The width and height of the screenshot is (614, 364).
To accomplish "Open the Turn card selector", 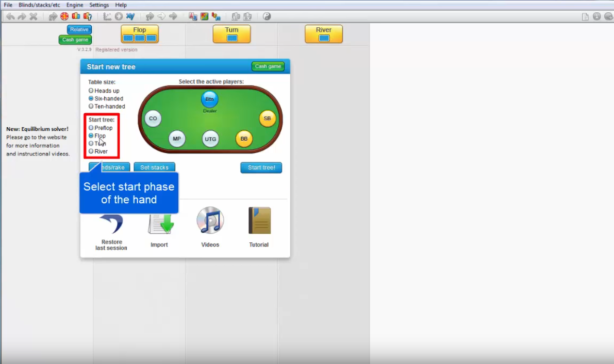I will [231, 33].
